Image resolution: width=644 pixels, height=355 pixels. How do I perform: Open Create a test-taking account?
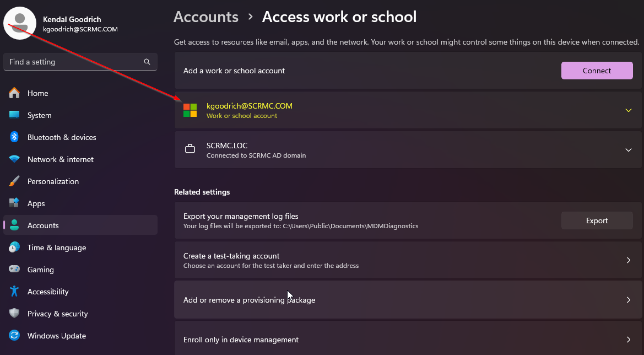(x=408, y=260)
